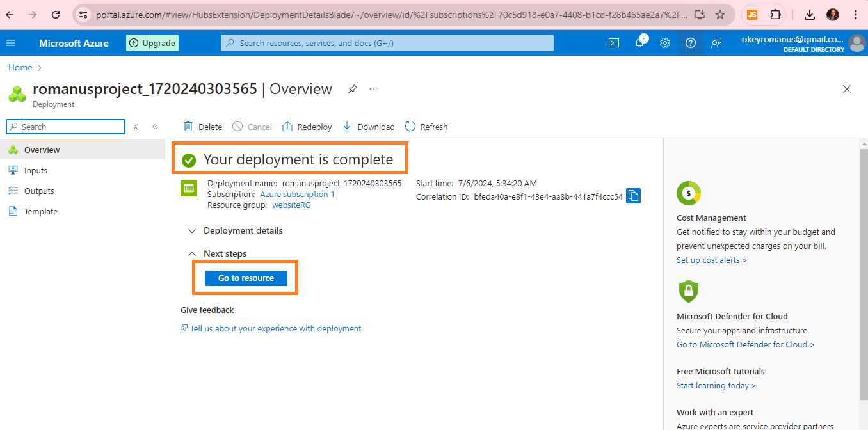Click the Refresh toolbar button

coord(426,127)
